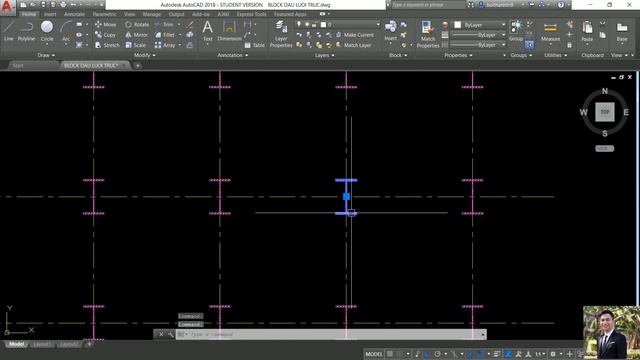Expand the Utilities panel
Image resolution: width=640 pixels, height=360 pixels.
pyautogui.click(x=556, y=55)
